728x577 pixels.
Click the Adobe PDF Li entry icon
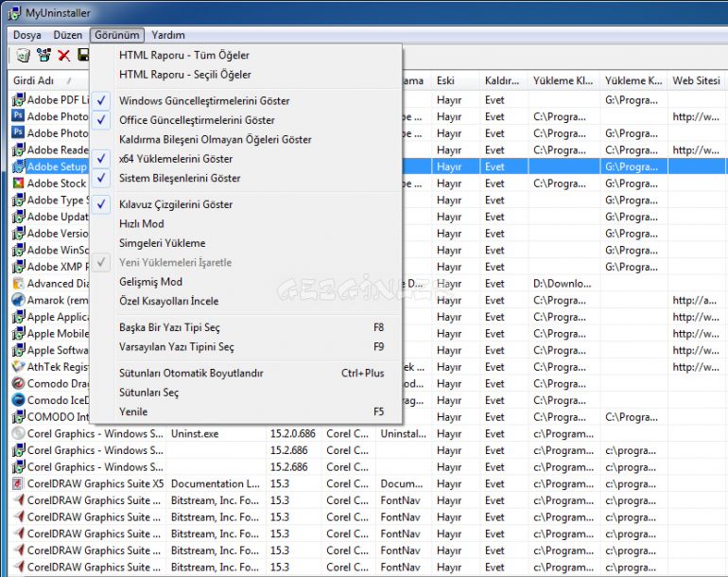[x=18, y=99]
